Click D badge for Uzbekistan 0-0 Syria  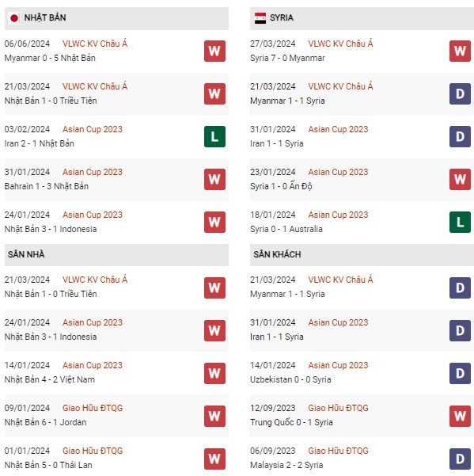click(x=460, y=373)
